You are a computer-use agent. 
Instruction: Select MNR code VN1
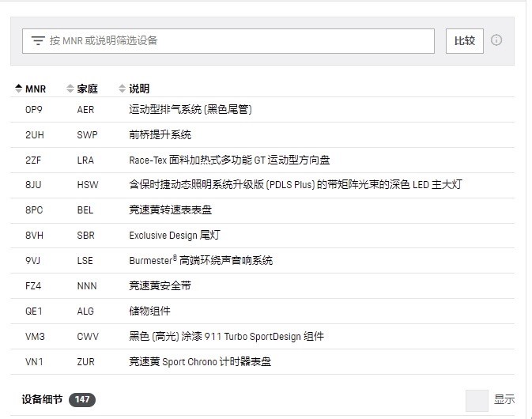[x=34, y=361]
